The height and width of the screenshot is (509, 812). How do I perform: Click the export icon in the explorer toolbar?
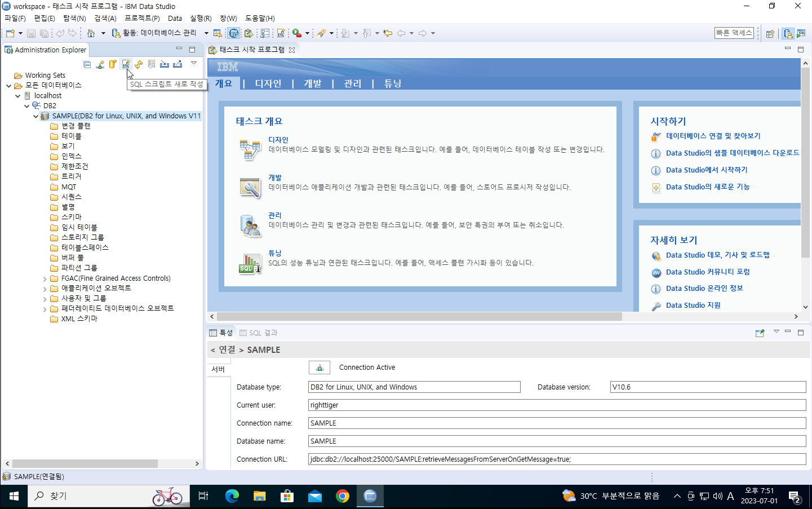[178, 64]
